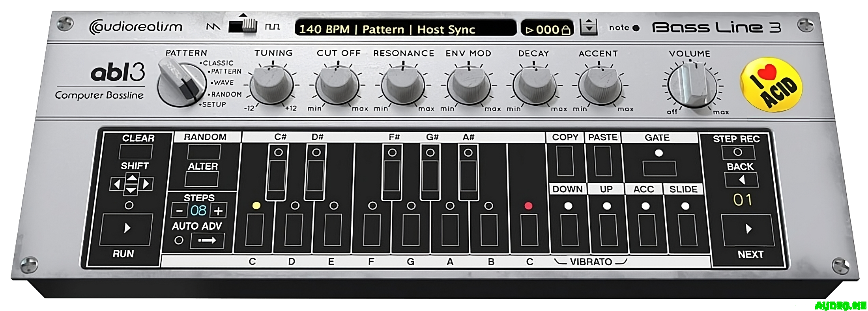Shift pattern down with arrow
The width and height of the screenshot is (868, 311).
131,190
